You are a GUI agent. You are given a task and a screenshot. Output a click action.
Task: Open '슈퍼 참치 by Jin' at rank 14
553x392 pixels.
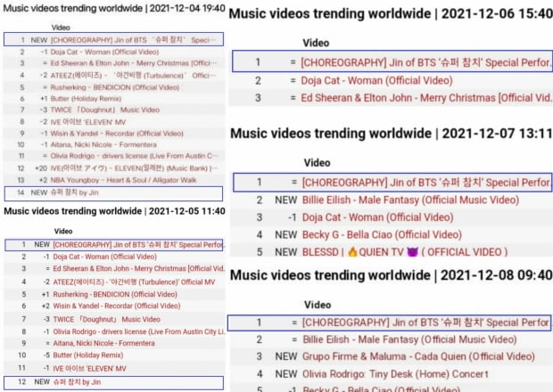(74, 192)
